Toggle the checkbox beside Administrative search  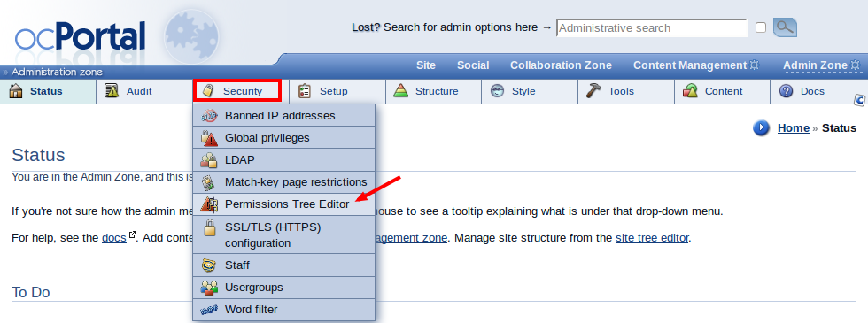[x=761, y=27]
